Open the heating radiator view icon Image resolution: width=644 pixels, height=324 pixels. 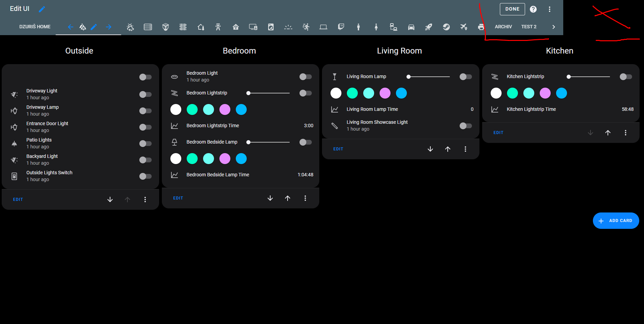pos(183,27)
